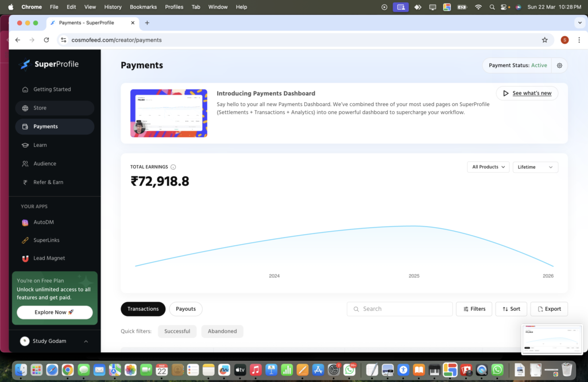Viewport: 588px width, 382px height.
Task: Open the Lifetime date range dropdown
Action: click(535, 167)
